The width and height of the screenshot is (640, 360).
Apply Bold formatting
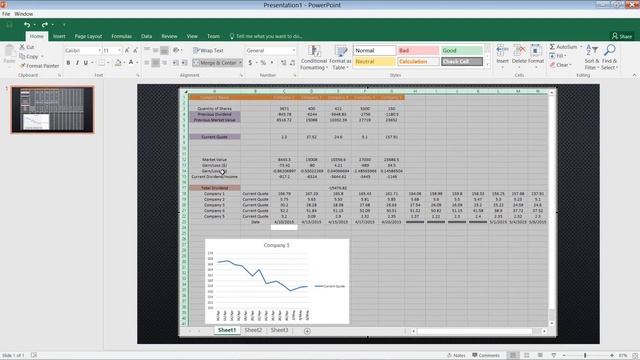tap(68, 62)
